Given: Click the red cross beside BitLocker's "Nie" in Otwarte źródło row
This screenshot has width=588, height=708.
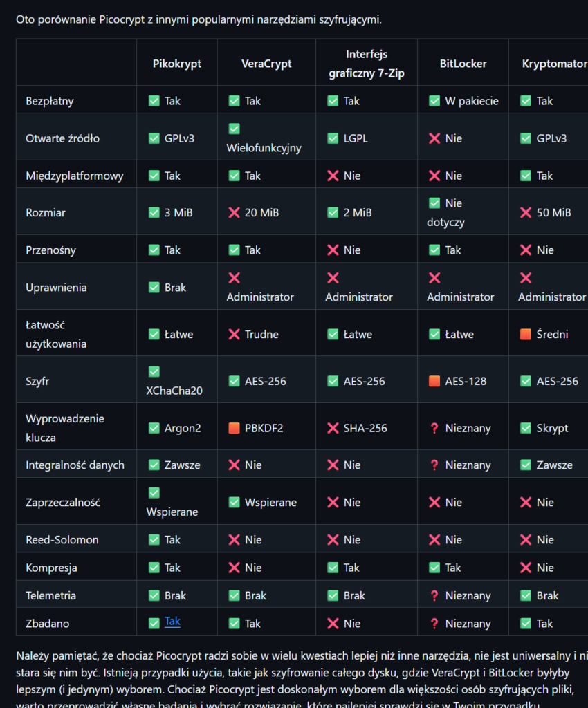Looking at the screenshot, I should coord(434,138).
